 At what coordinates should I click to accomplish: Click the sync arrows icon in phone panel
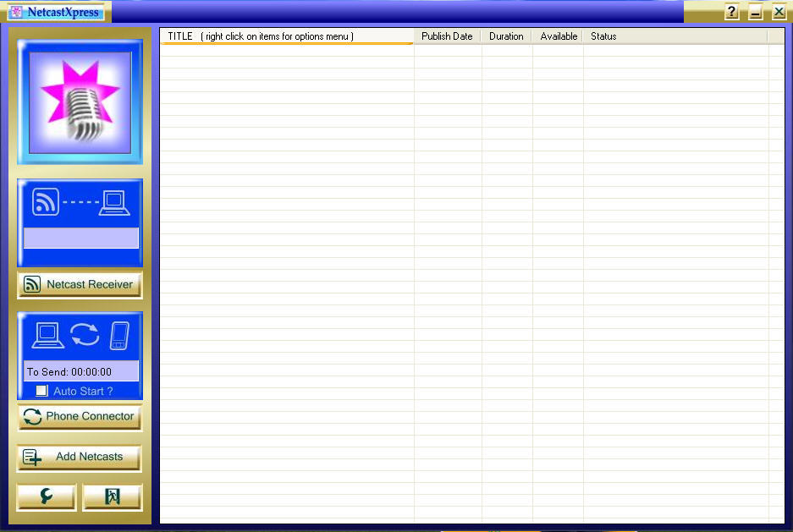(x=85, y=334)
